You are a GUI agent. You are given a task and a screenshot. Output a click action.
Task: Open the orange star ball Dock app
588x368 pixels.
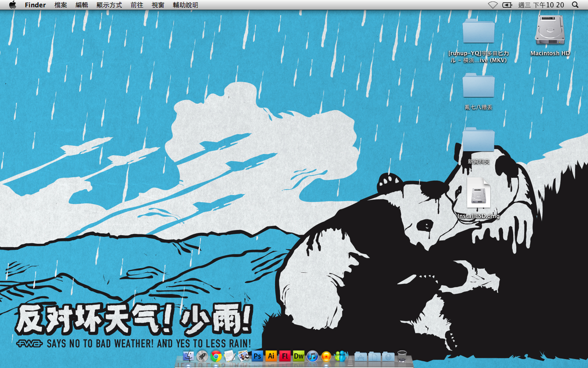[326, 356]
